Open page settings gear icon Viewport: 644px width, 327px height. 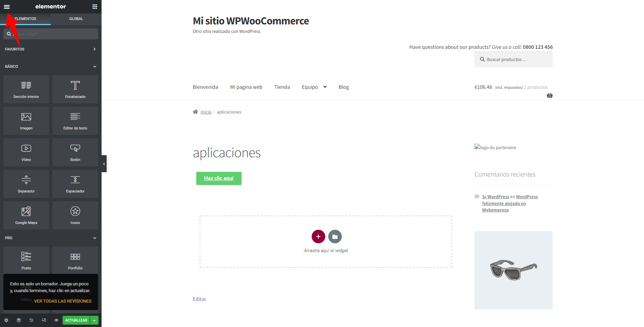click(6, 320)
